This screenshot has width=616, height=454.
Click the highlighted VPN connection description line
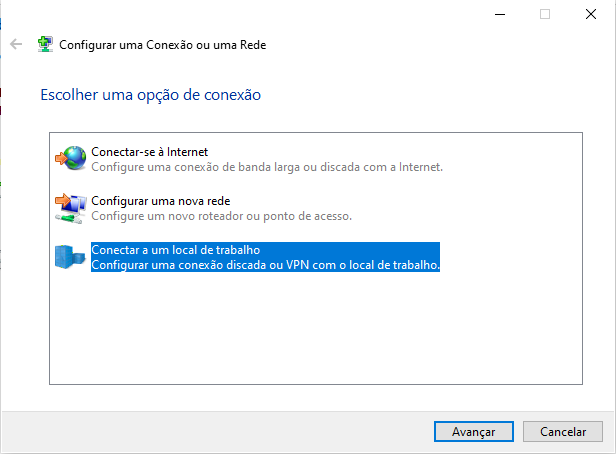tap(265, 265)
